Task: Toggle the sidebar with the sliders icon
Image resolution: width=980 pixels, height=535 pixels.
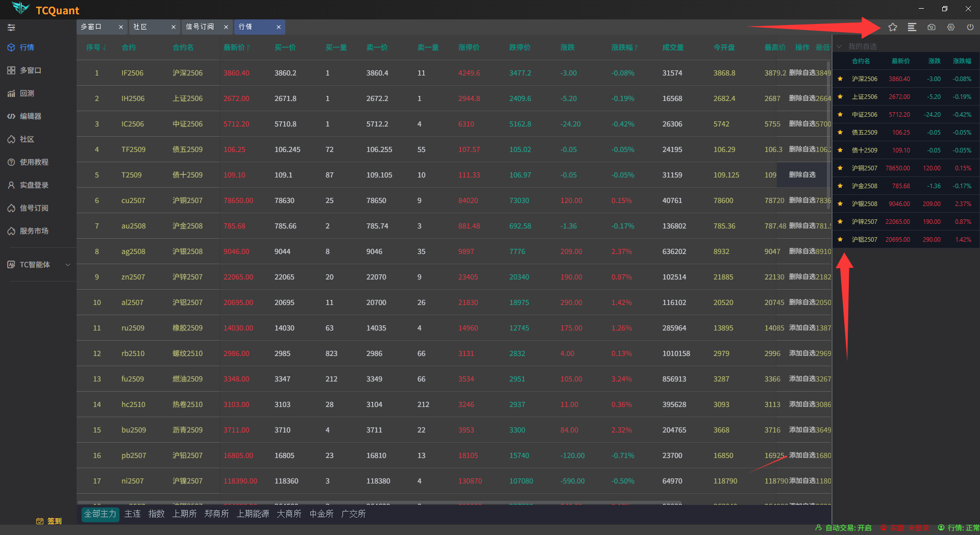Action: (11, 28)
